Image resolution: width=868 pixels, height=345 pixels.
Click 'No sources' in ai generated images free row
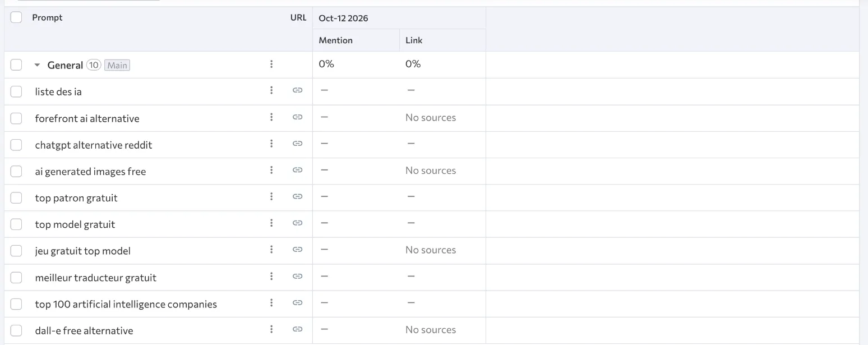click(x=431, y=171)
